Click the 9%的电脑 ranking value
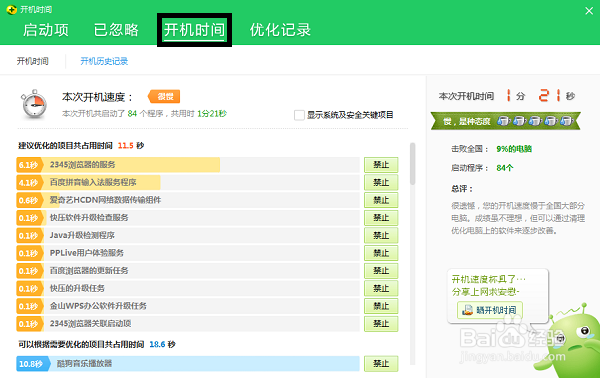600x378 pixels. 514,149
